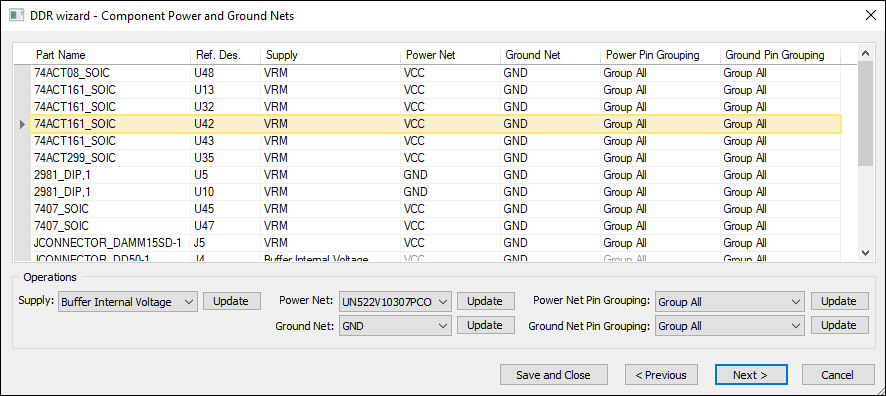Sort by the Ref. Des. column header
This screenshot has height=396, width=886.
pos(225,55)
